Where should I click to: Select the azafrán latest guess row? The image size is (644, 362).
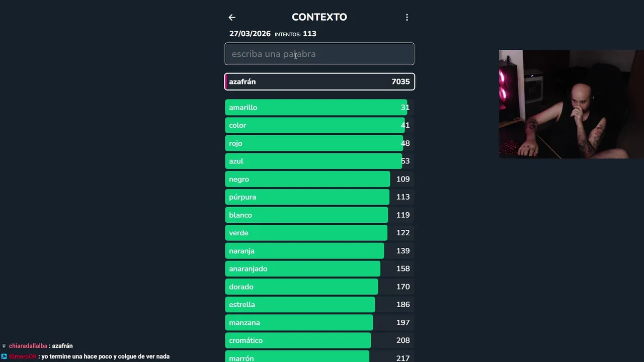(x=319, y=81)
